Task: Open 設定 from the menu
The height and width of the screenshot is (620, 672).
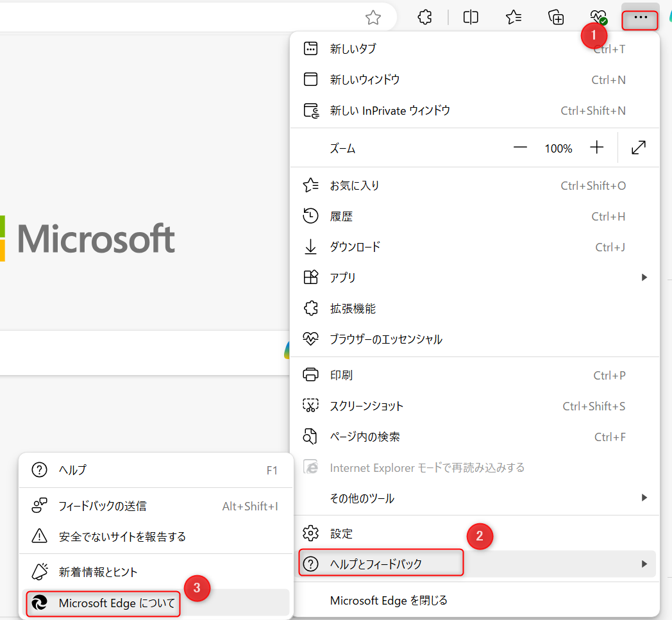Action: 475,533
